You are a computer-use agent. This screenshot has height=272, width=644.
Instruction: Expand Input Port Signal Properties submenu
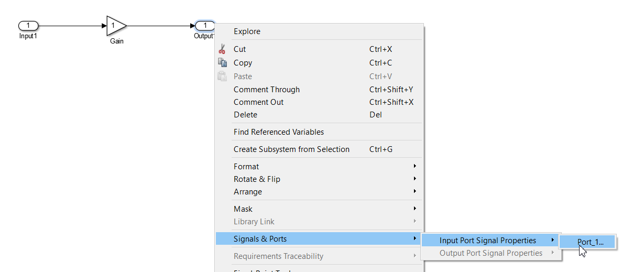pos(488,241)
